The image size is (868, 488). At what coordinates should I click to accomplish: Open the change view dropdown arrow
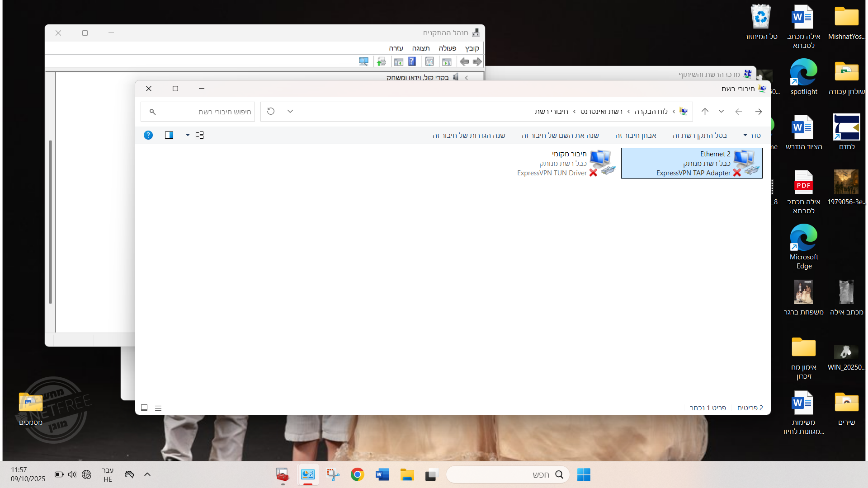pos(188,135)
